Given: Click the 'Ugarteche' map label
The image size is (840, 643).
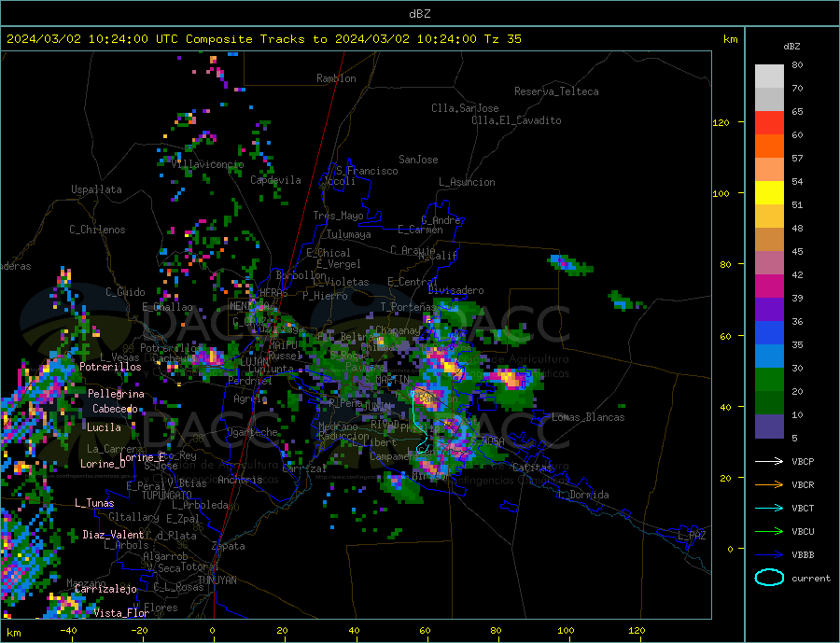Looking at the screenshot, I should pos(252,432).
